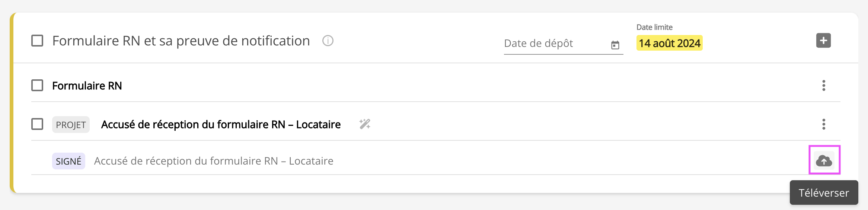Tick the Formulaire RN checkbox
This screenshot has height=210, width=868.
click(37, 86)
